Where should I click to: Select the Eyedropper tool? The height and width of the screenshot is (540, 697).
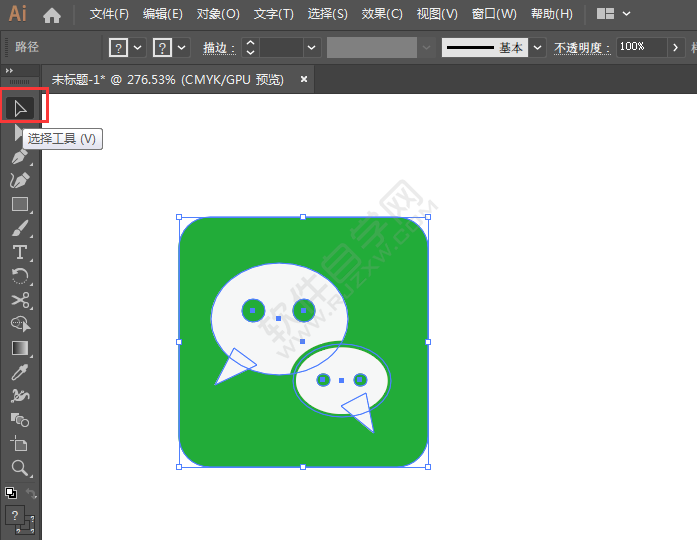coord(20,372)
